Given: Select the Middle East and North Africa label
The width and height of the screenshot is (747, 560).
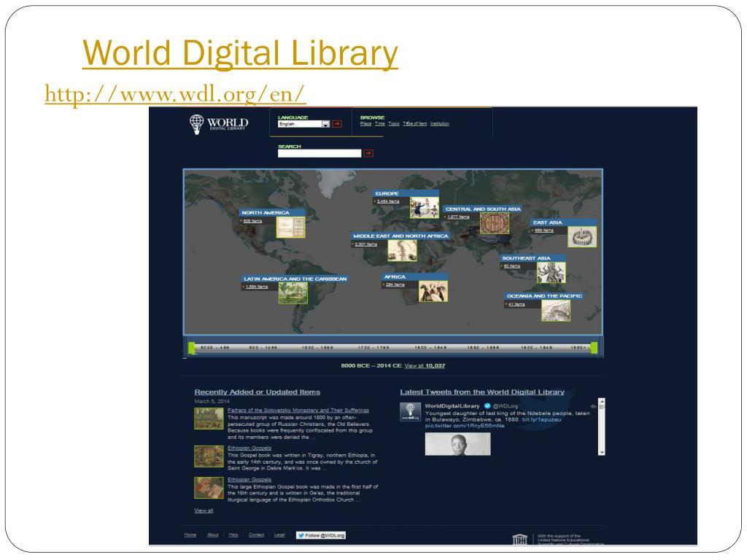Looking at the screenshot, I should pos(400,236).
